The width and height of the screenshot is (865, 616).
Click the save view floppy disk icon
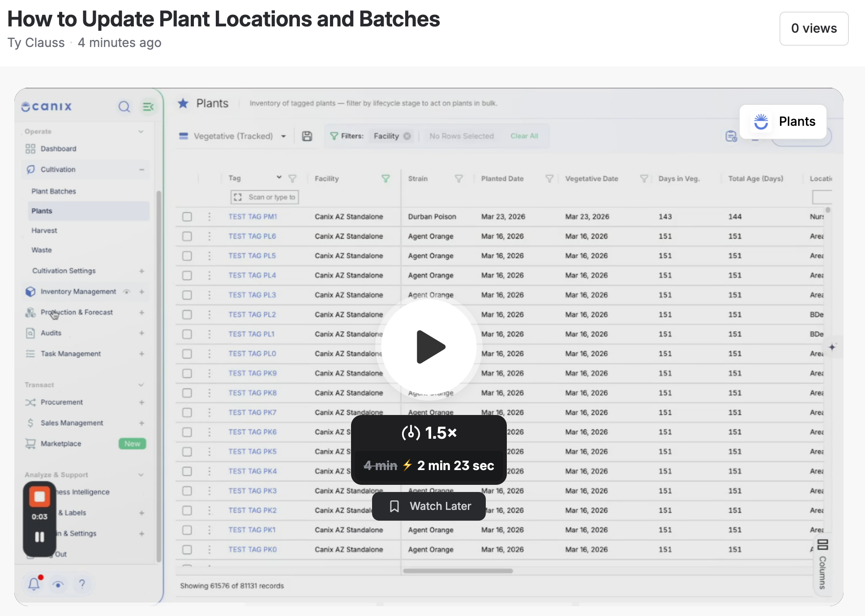pos(307,136)
